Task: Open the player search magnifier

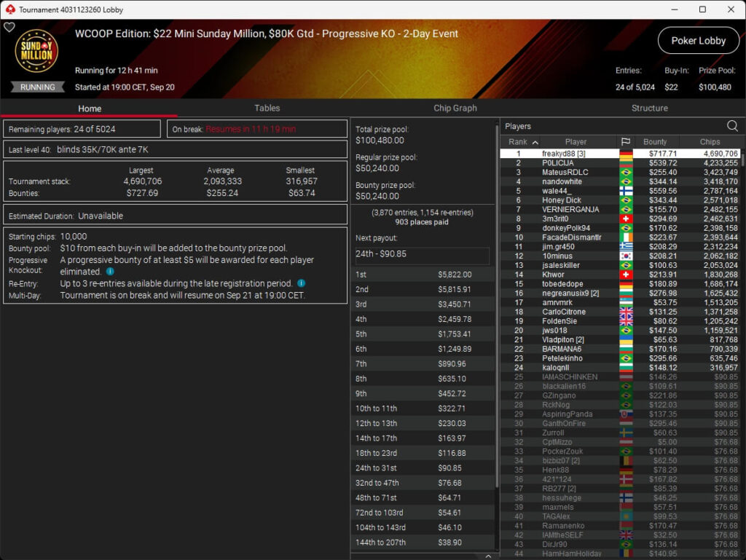Action: tap(732, 125)
